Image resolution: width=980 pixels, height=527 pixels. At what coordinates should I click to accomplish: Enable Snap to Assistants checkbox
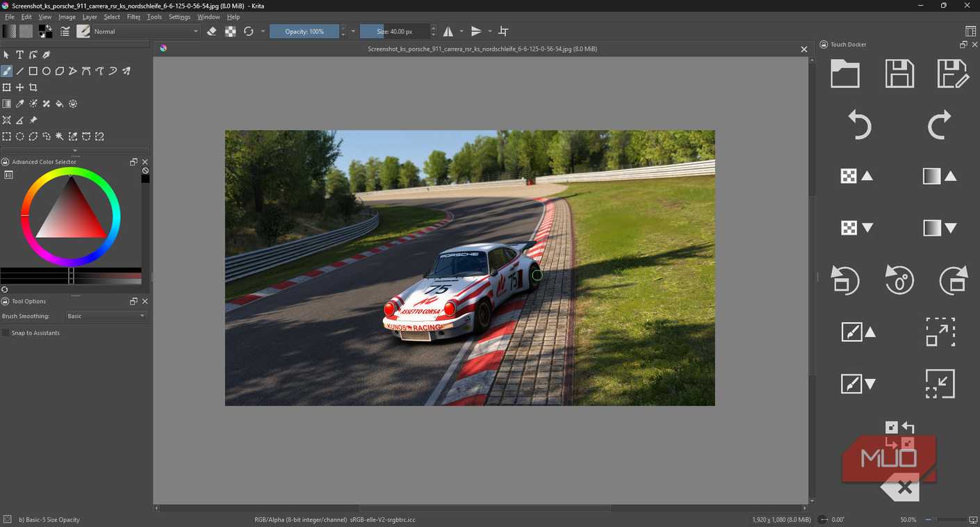[x=6, y=333]
